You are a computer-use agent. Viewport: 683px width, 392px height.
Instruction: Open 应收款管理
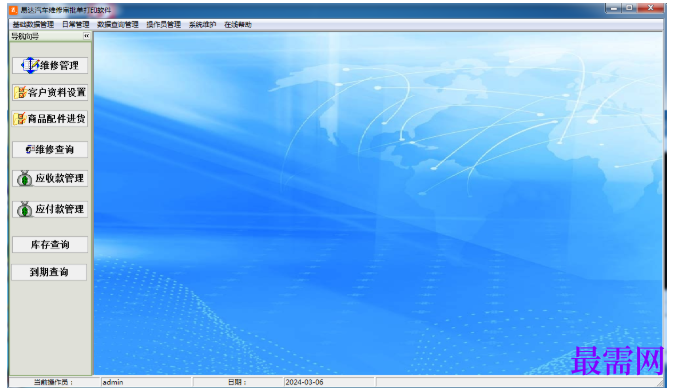[x=50, y=178]
